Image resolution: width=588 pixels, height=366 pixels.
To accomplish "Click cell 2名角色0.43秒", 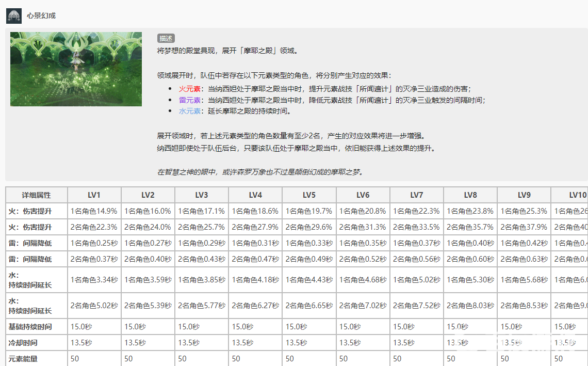I will (x=201, y=259).
